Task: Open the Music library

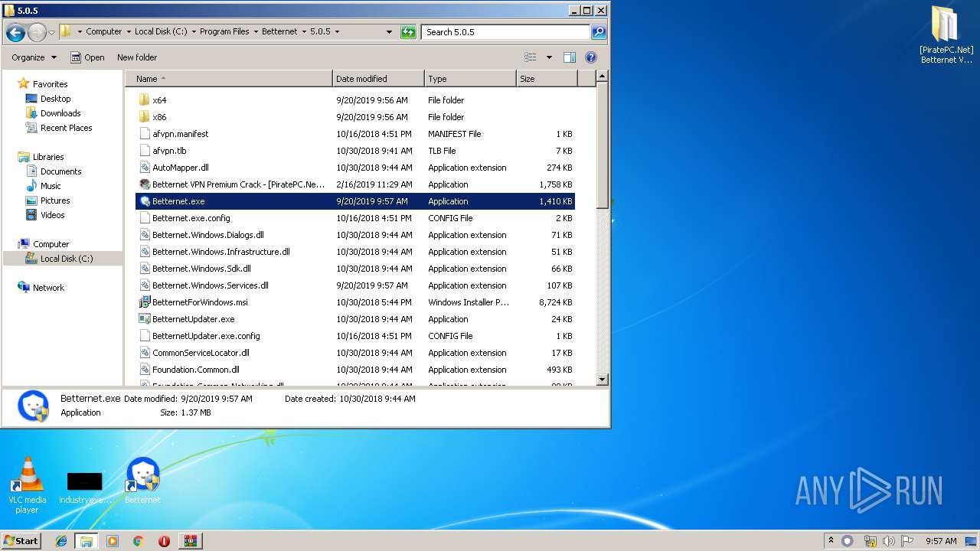Action: tap(51, 186)
